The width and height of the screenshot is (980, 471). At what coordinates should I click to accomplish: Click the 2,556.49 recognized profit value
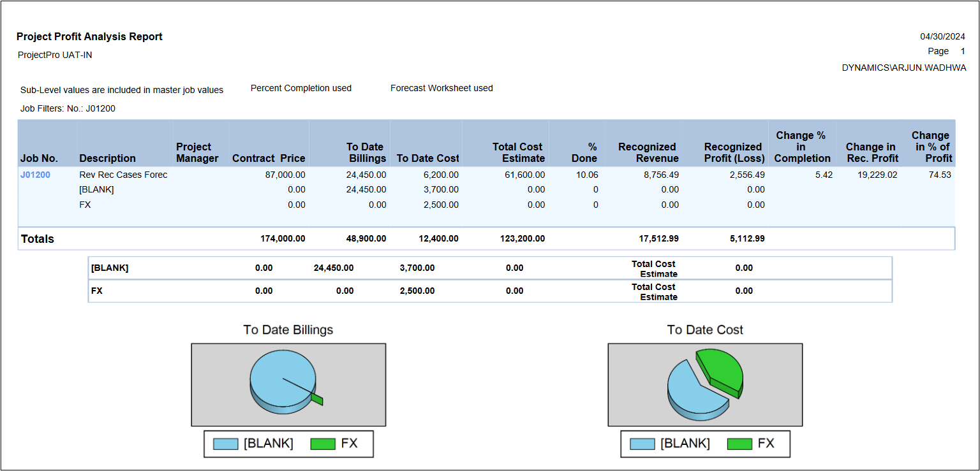click(x=747, y=175)
